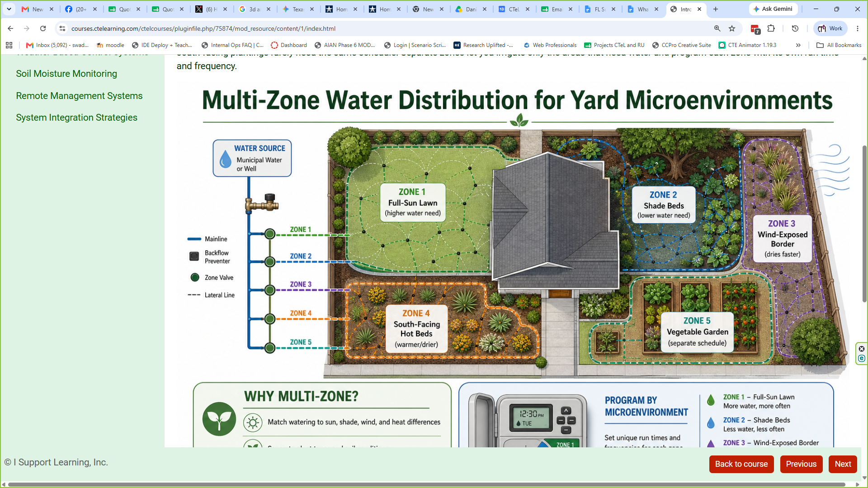
Task: Go to System Integration Strategies section
Action: point(76,117)
